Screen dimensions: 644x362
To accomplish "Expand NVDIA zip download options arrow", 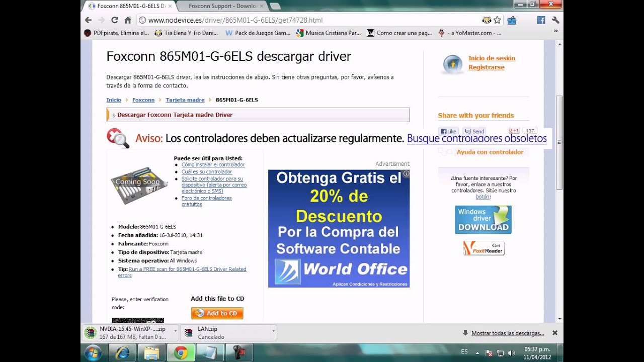I will pos(175,332).
